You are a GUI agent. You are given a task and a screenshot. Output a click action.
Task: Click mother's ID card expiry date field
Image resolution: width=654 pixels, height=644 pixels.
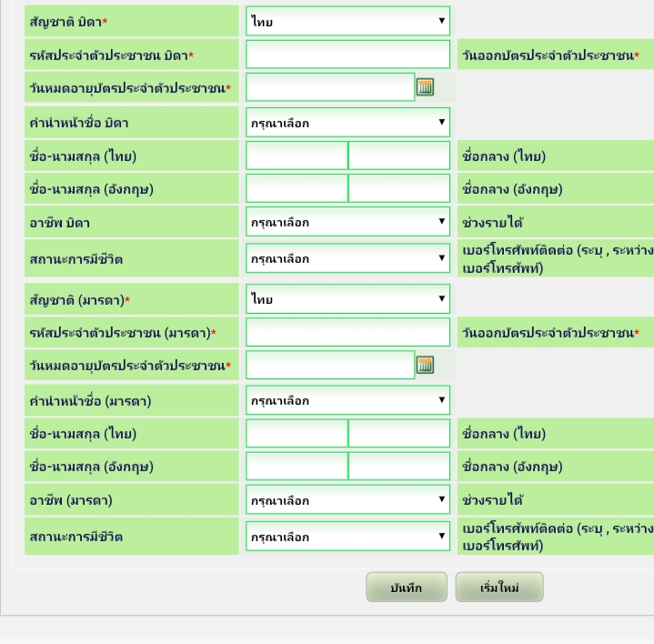coord(329,366)
